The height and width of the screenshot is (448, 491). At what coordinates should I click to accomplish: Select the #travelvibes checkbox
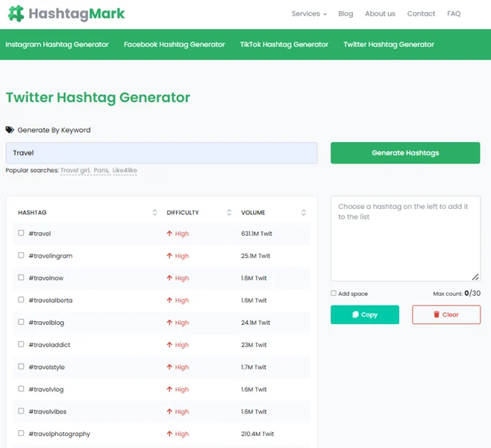coord(21,411)
